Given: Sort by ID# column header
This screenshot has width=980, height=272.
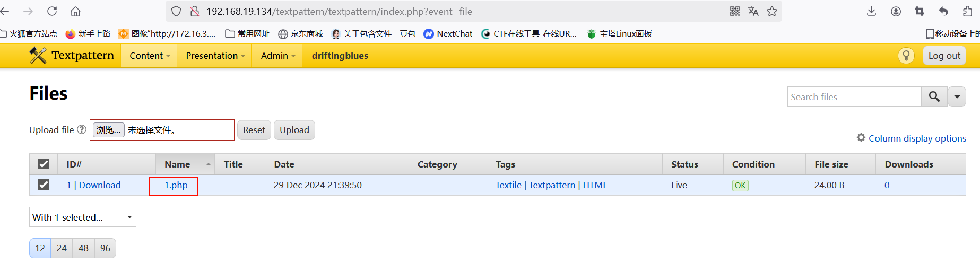Looking at the screenshot, I should (74, 164).
